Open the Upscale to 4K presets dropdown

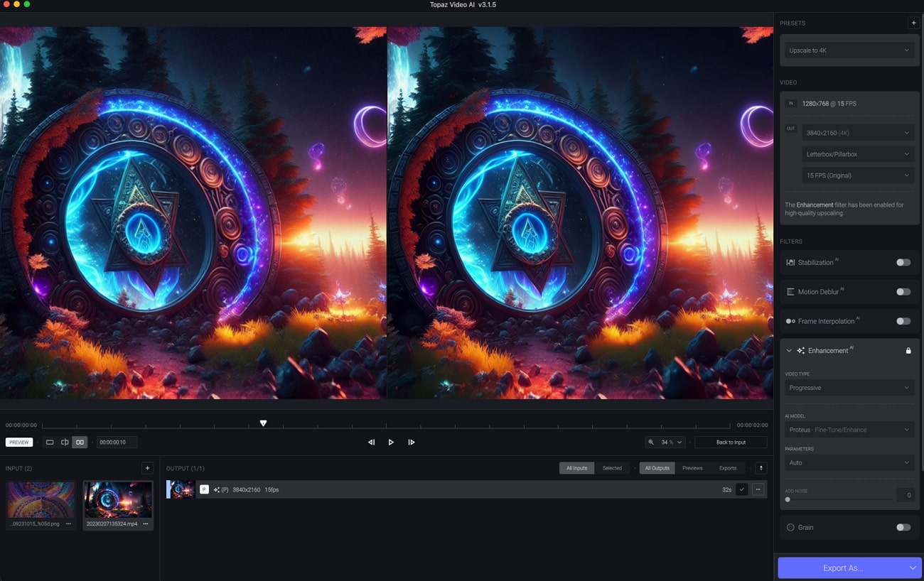click(849, 50)
